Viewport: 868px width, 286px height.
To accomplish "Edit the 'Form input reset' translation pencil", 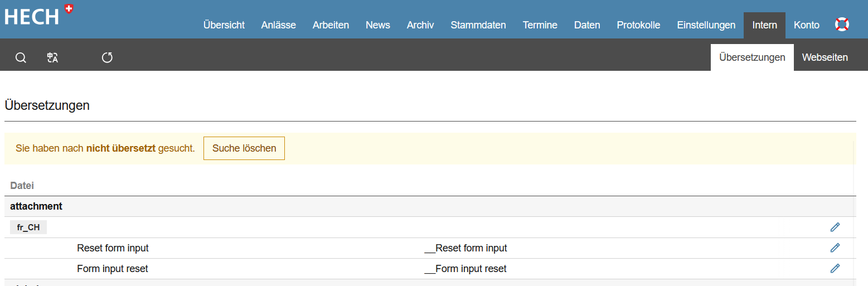I will point(835,268).
